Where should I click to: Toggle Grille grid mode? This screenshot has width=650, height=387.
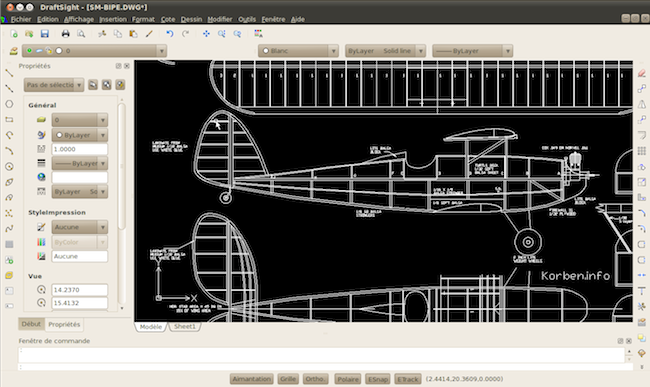[x=288, y=379]
